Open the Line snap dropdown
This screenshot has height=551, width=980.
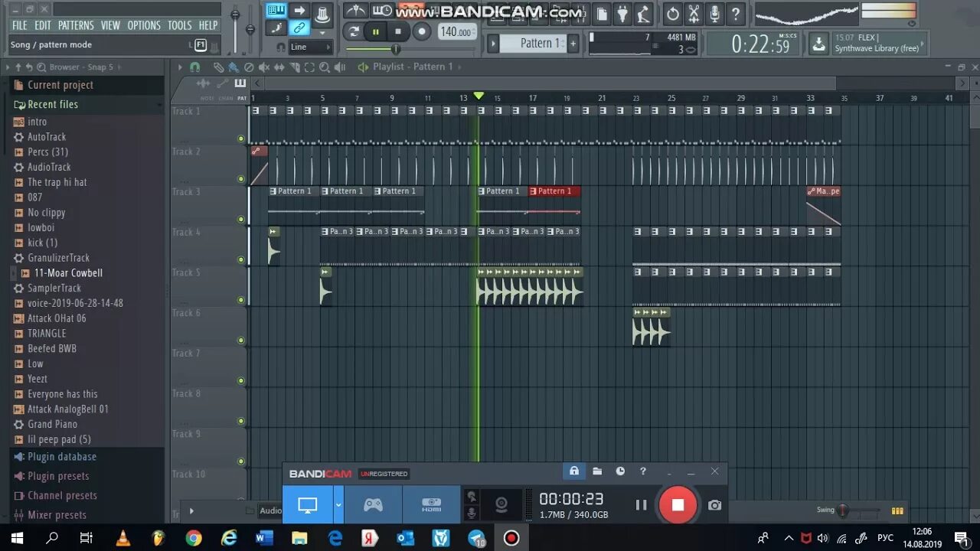[x=310, y=47]
